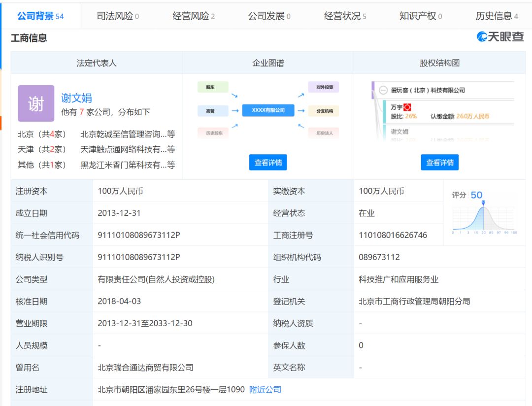532x406 pixels.
Task: Click the 天眼查 logo
Action: tap(500, 37)
